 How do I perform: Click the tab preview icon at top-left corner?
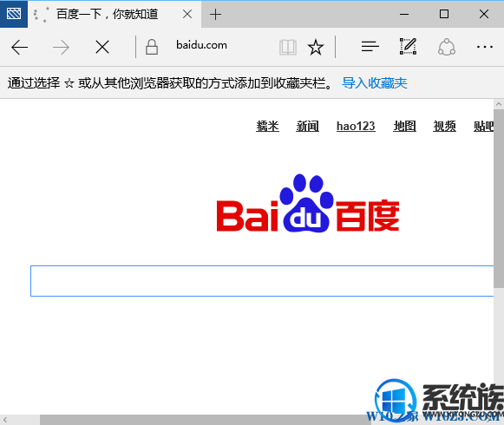pos(14,14)
